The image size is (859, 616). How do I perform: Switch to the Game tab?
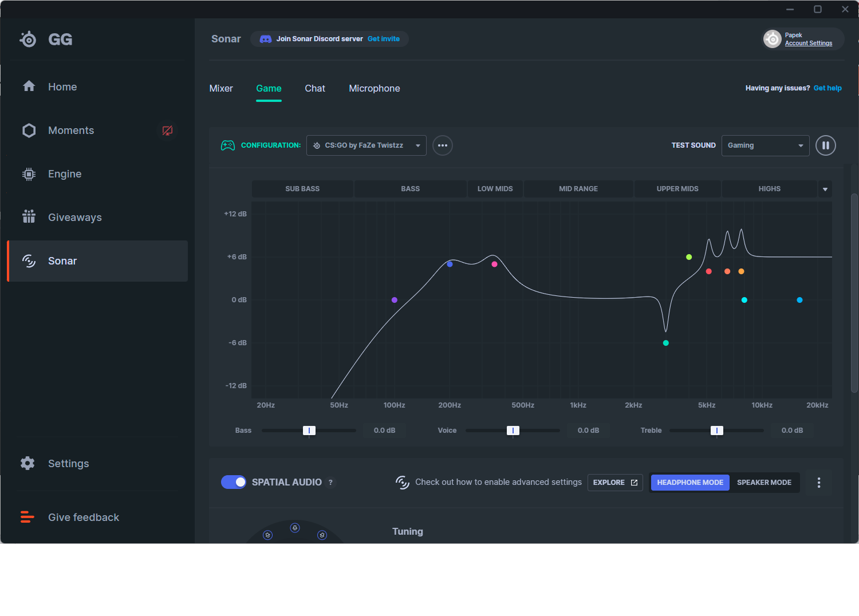click(269, 88)
